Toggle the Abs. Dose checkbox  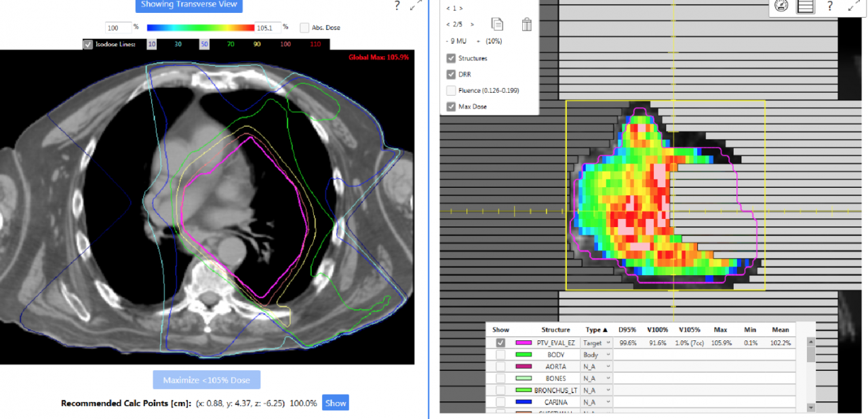pyautogui.click(x=304, y=28)
